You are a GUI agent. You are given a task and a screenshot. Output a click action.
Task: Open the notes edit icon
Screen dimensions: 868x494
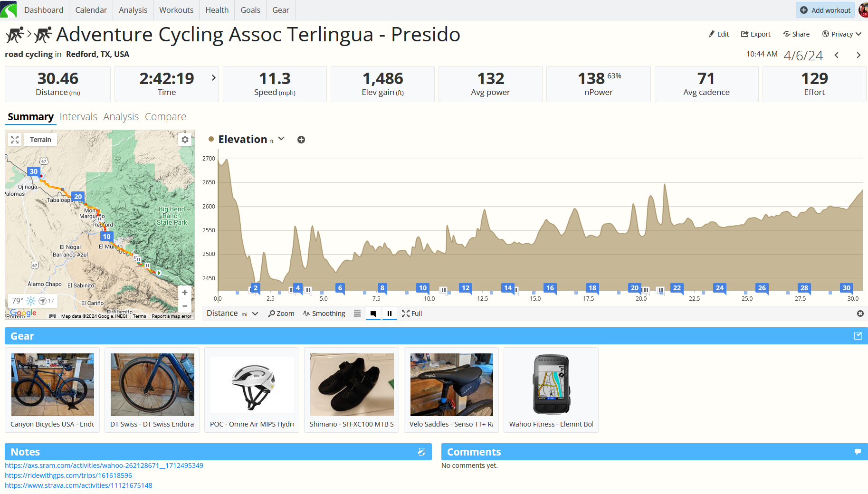pyautogui.click(x=421, y=452)
